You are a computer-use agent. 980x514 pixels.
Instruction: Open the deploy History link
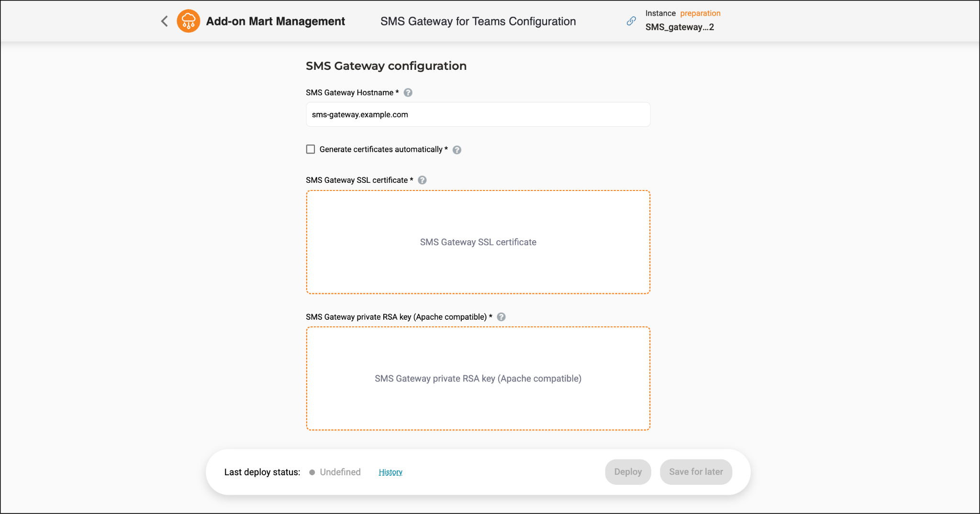[x=390, y=472]
